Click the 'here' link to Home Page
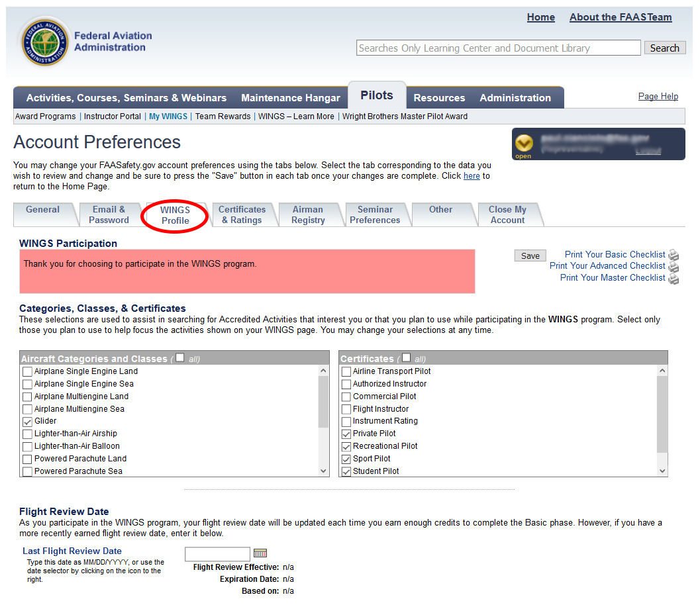The image size is (700, 605). [472, 176]
